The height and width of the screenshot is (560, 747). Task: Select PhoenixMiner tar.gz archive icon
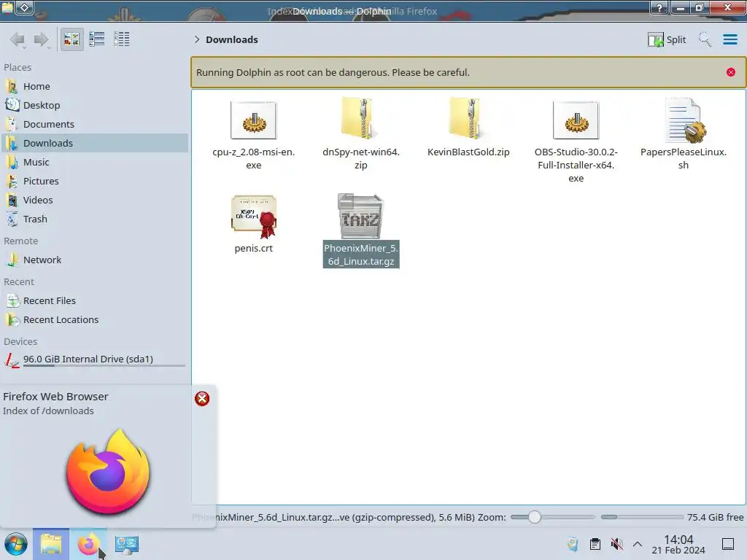(360, 216)
